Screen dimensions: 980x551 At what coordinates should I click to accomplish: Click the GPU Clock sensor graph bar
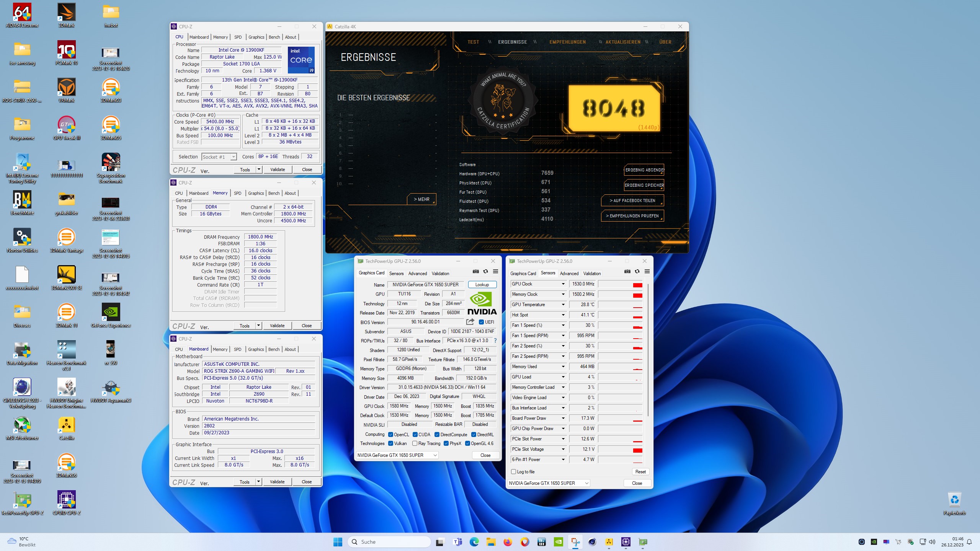(620, 284)
